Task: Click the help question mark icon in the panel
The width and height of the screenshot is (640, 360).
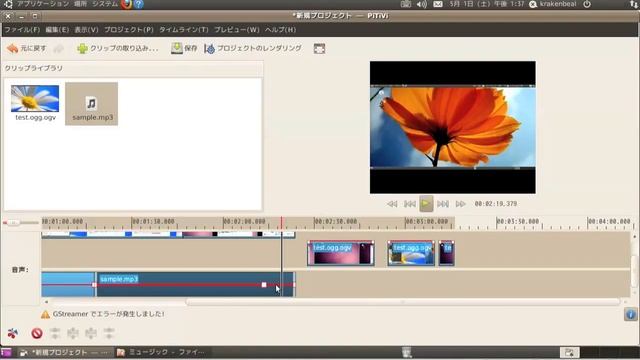Action: 139,4
